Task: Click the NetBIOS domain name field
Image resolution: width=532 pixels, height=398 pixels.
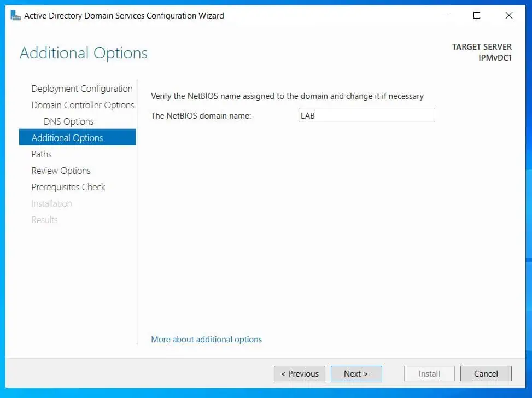Action: tap(367, 115)
